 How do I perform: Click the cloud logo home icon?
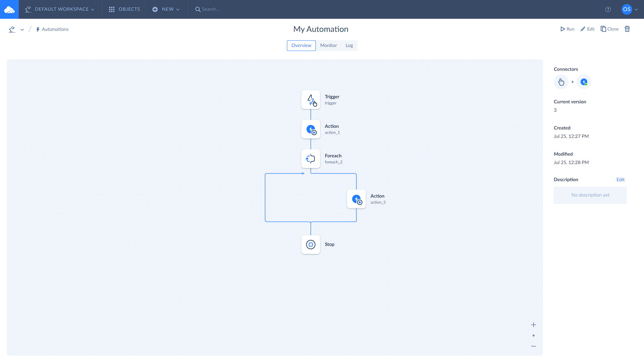(9, 9)
